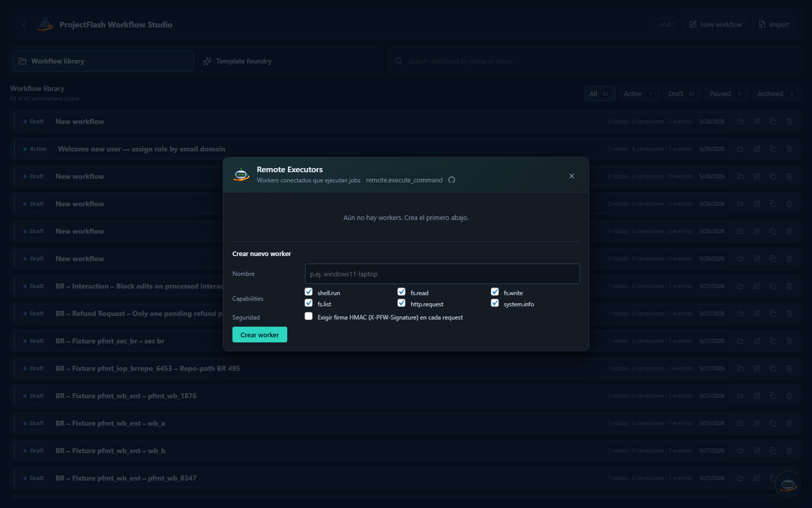Click the 'Crear worker' button
Image resolution: width=812 pixels, height=508 pixels.
pyautogui.click(x=259, y=335)
